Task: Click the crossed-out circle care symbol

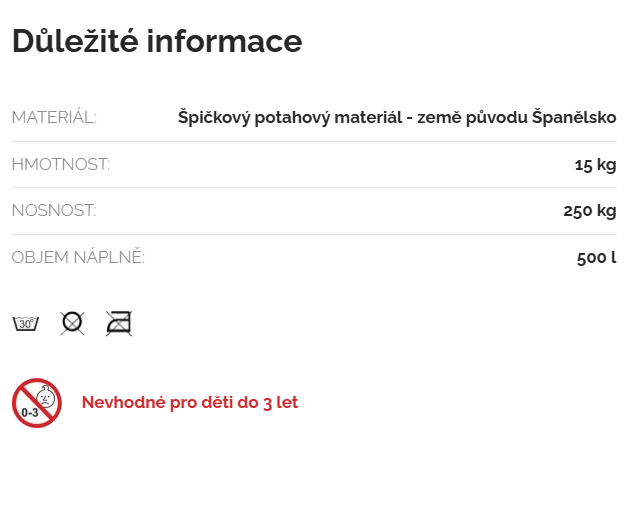Action: pos(72,323)
